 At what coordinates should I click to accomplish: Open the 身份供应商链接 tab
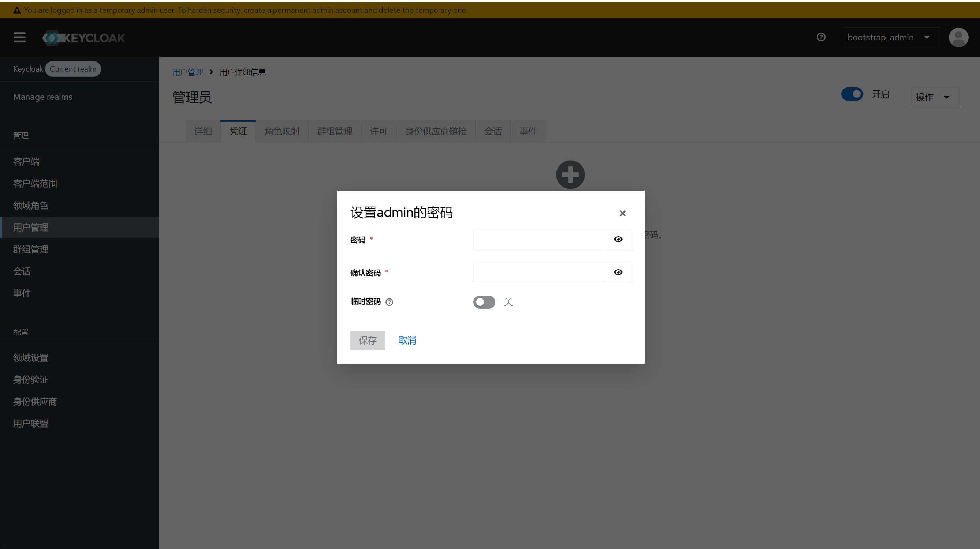(436, 132)
